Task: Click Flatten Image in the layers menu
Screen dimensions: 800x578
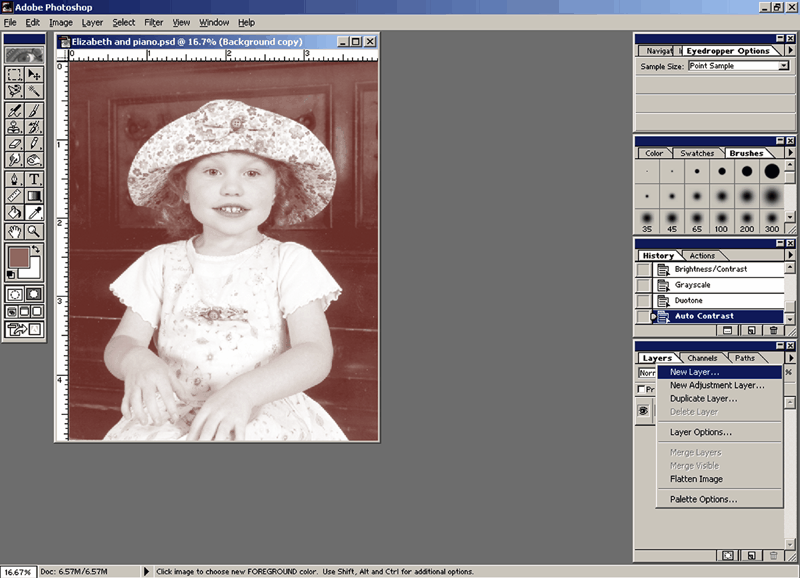Action: point(697,478)
